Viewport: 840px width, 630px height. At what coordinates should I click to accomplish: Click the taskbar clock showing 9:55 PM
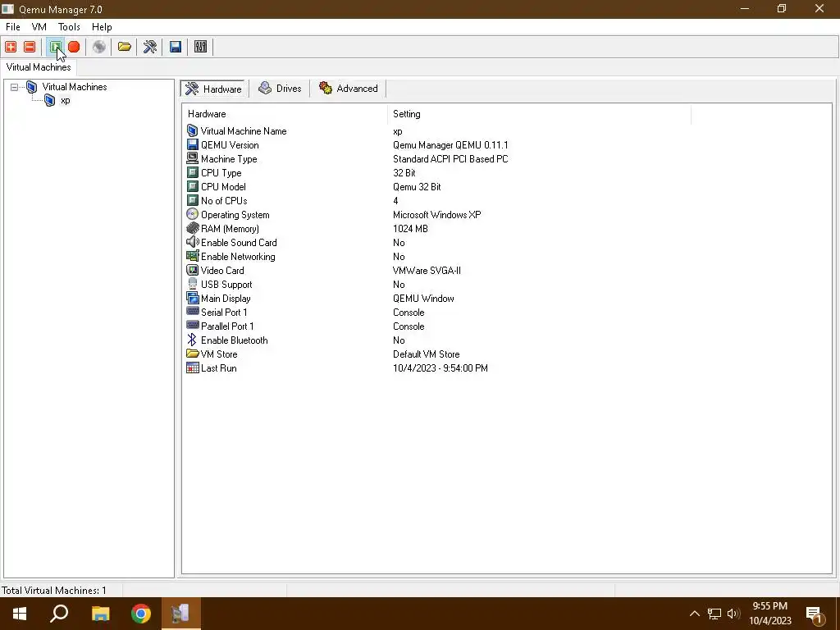point(769,614)
